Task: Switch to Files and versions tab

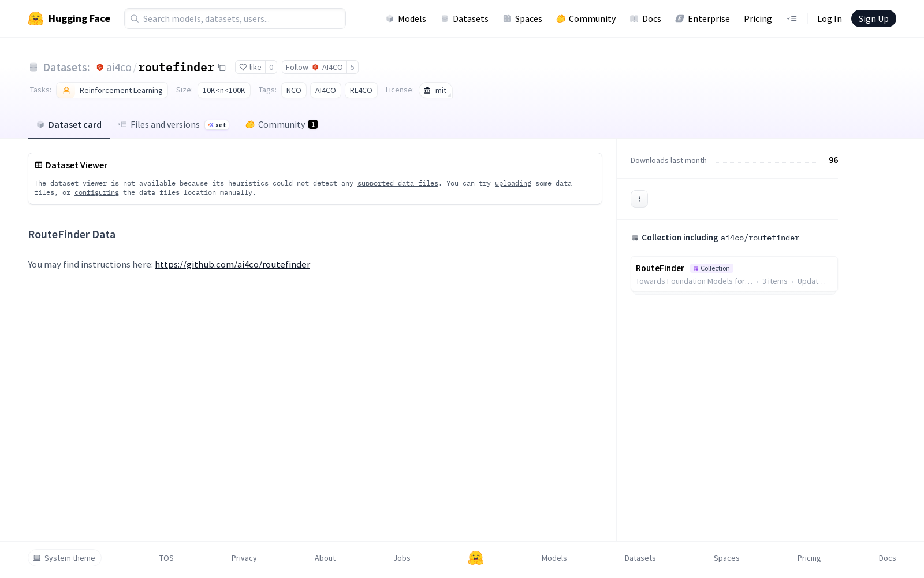Action: coord(174,125)
